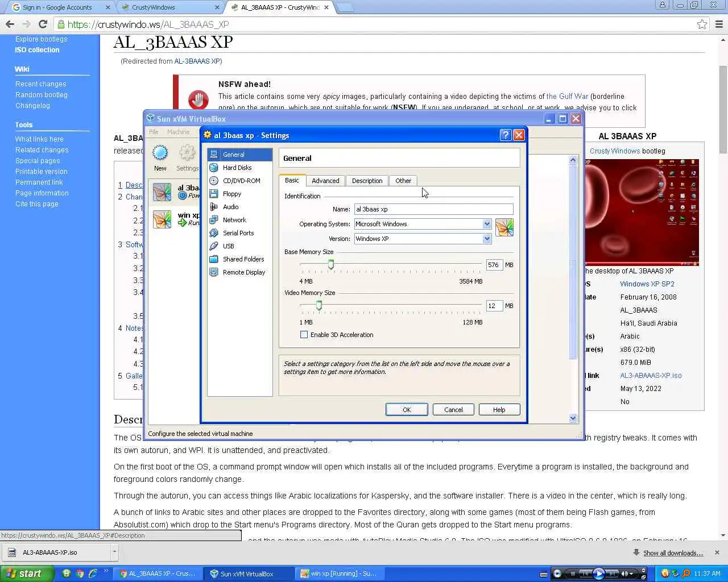This screenshot has width=728, height=582.
Task: Open Operating System dropdown
Action: (x=487, y=224)
